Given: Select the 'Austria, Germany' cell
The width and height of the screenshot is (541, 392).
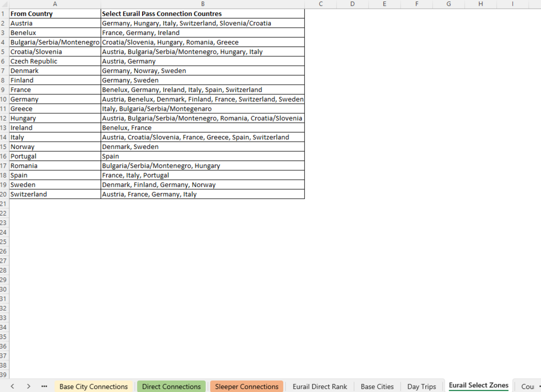Looking at the screenshot, I should click(202, 61).
